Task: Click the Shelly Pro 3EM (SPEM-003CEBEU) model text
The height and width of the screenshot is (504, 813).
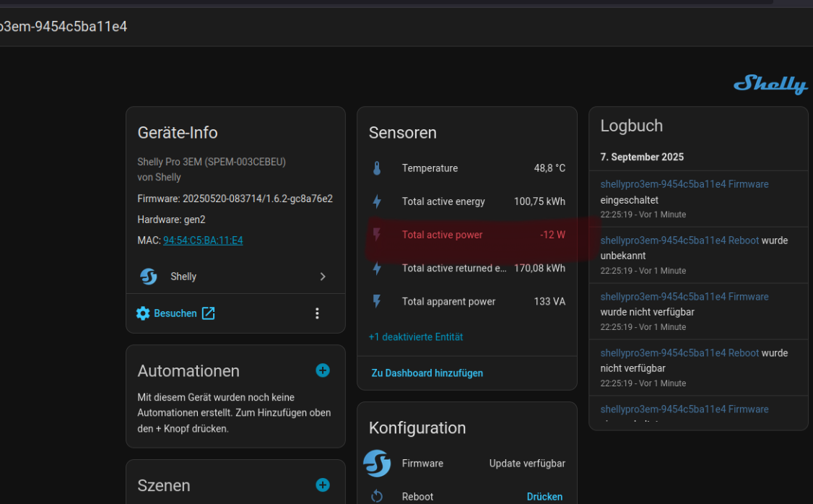Action: click(x=212, y=162)
